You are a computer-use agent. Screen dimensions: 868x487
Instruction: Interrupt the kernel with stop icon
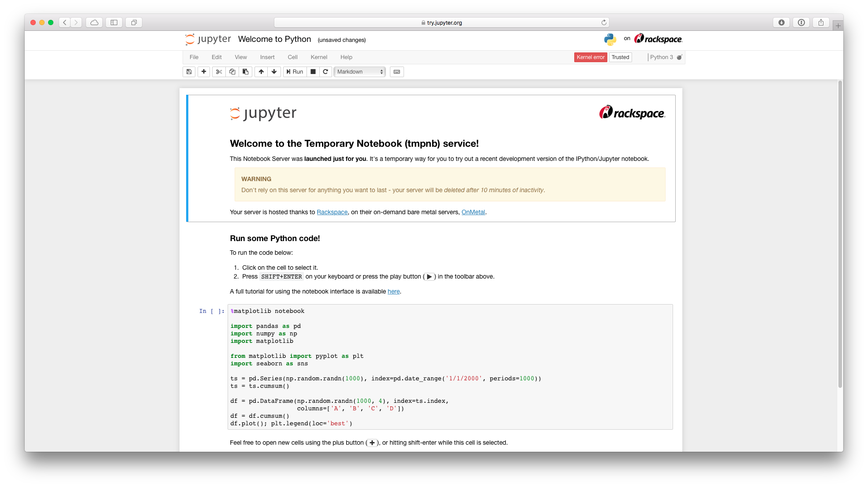click(x=313, y=72)
